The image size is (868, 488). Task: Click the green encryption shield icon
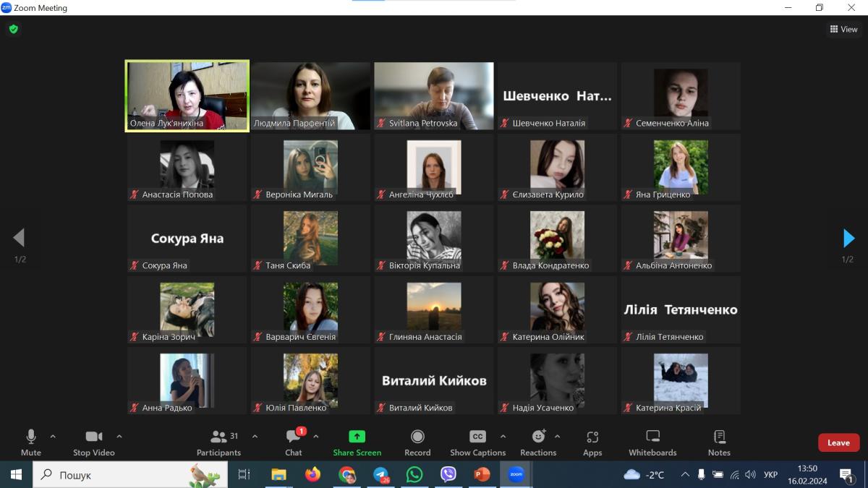[x=13, y=30]
